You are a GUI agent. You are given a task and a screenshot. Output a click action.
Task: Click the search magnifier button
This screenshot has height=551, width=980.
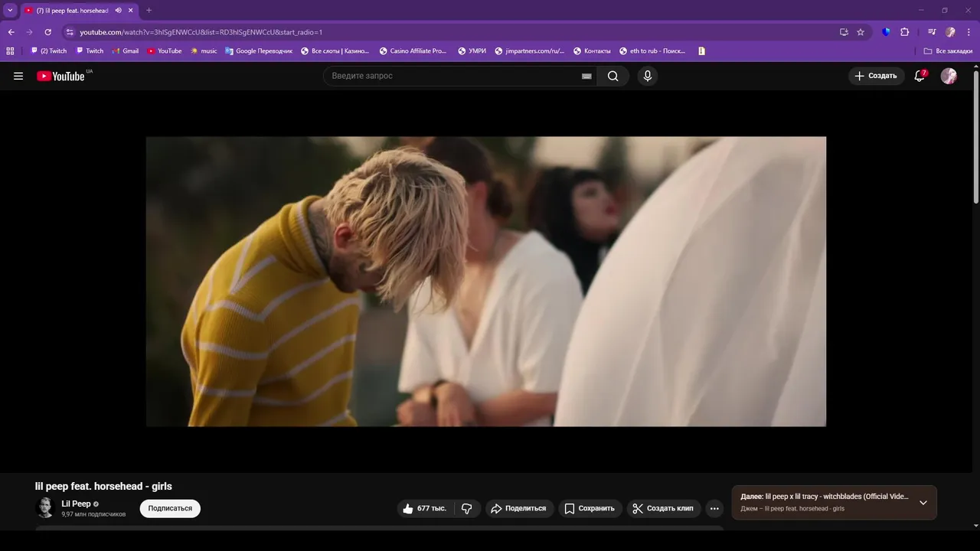[x=613, y=76]
